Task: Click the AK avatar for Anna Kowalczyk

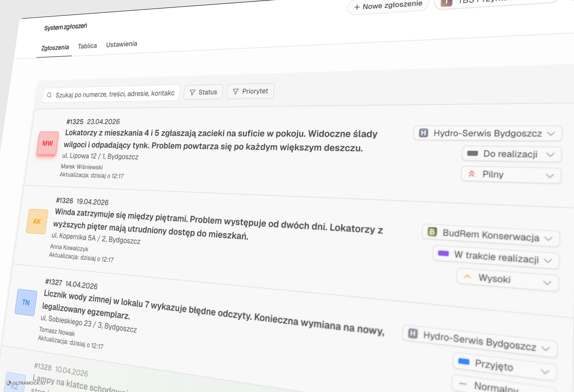Action: tap(37, 221)
